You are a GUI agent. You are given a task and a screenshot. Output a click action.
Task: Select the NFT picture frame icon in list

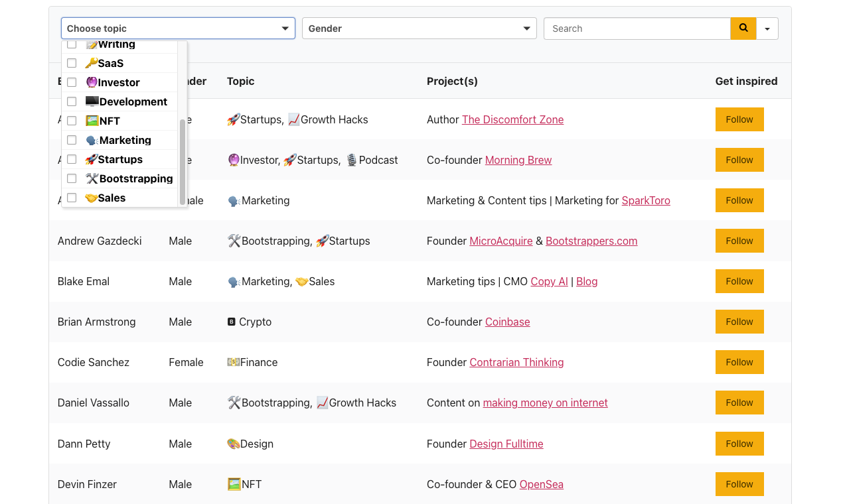point(92,121)
